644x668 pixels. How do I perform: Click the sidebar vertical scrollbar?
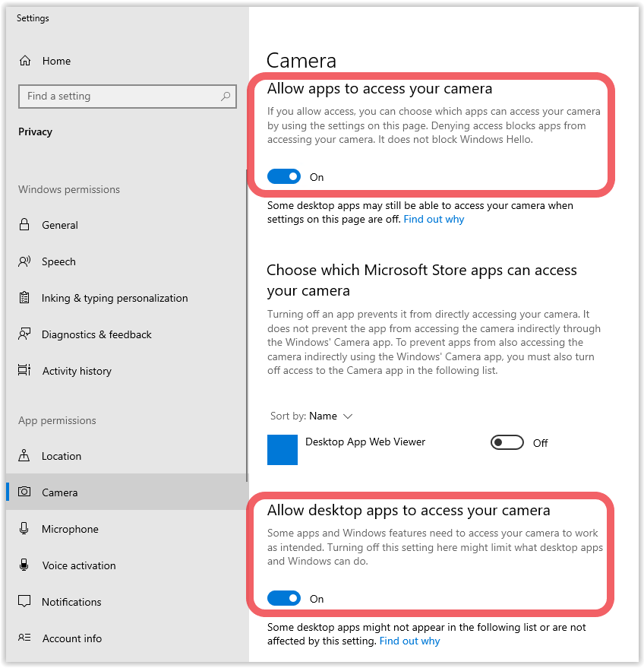247,325
